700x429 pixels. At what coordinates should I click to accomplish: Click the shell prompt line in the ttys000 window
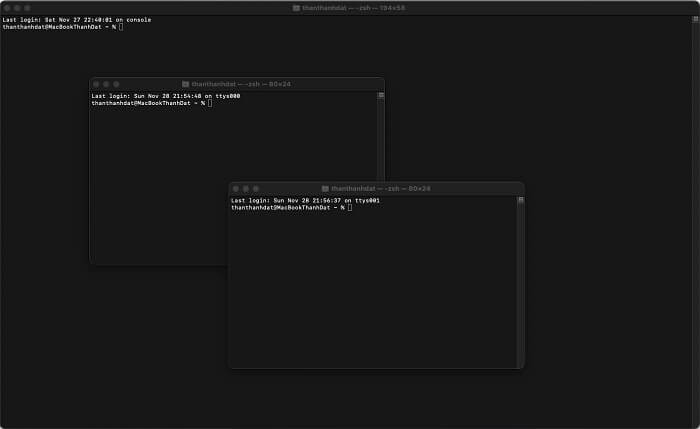point(152,103)
